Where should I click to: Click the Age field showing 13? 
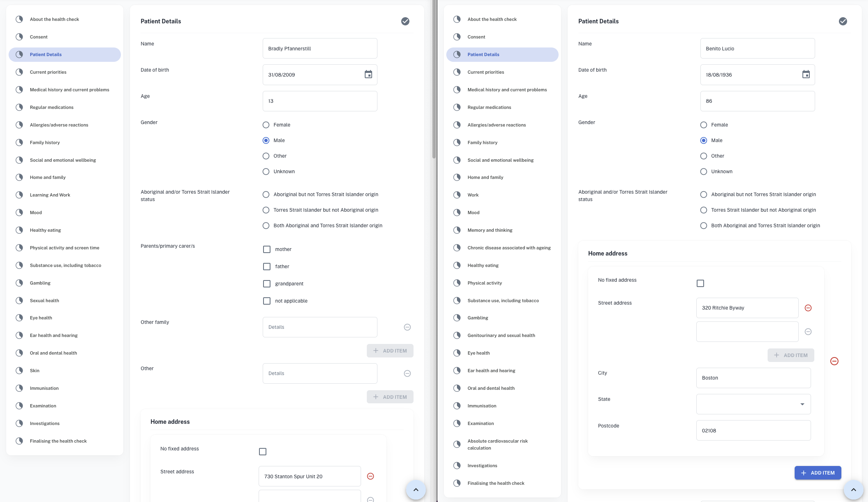[320, 101]
